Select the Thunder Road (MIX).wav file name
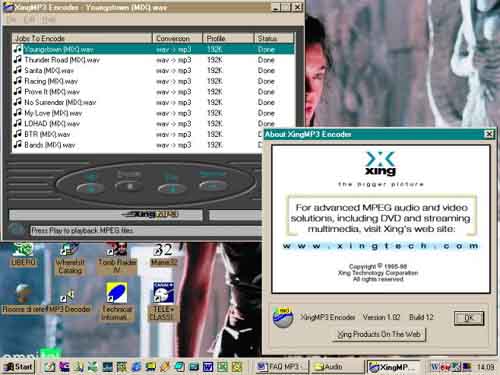Screen dimensions: 500x375 (62, 60)
